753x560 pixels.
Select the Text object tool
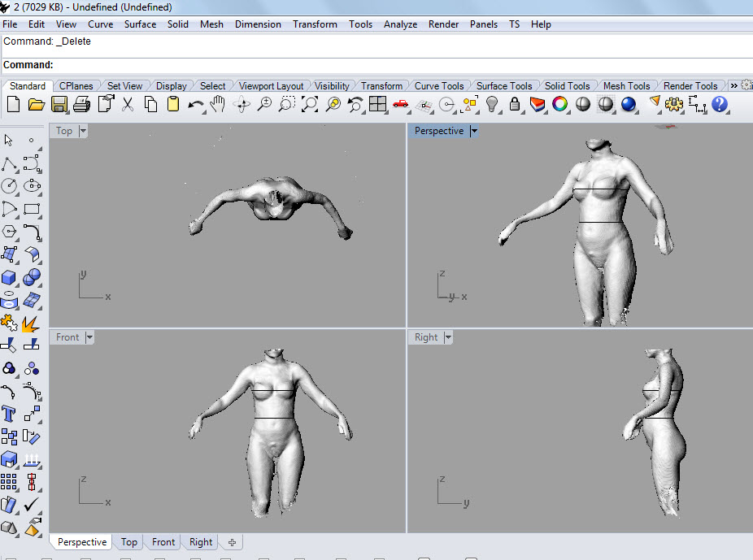(x=9, y=414)
